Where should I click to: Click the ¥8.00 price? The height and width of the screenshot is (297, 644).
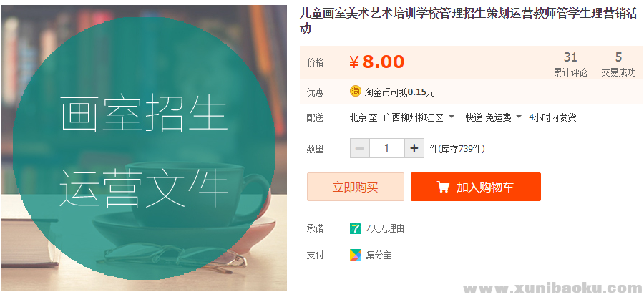click(376, 62)
